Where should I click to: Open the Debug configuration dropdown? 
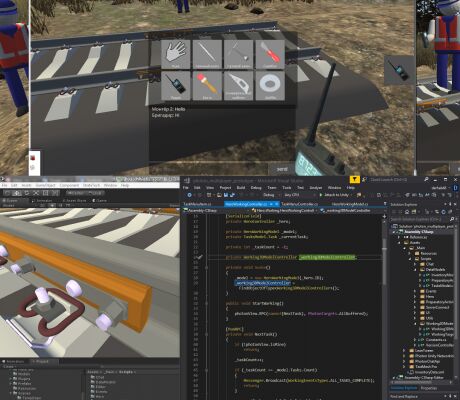click(x=271, y=195)
